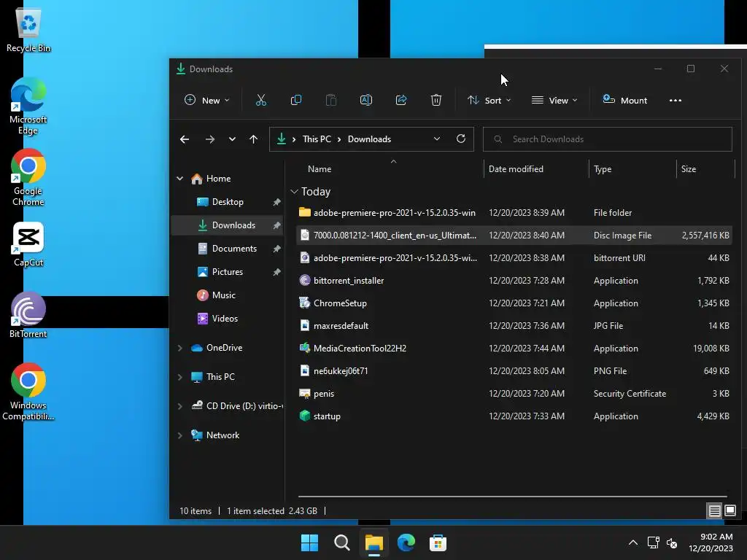Click the Copy icon in toolbar

[x=296, y=100]
